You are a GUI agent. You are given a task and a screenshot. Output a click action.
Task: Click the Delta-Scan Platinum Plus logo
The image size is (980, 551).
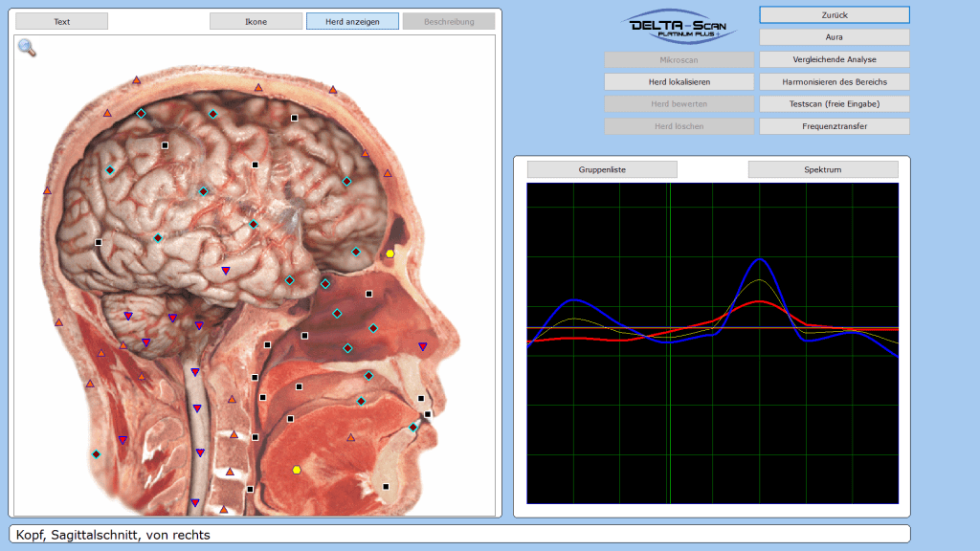pyautogui.click(x=679, y=26)
